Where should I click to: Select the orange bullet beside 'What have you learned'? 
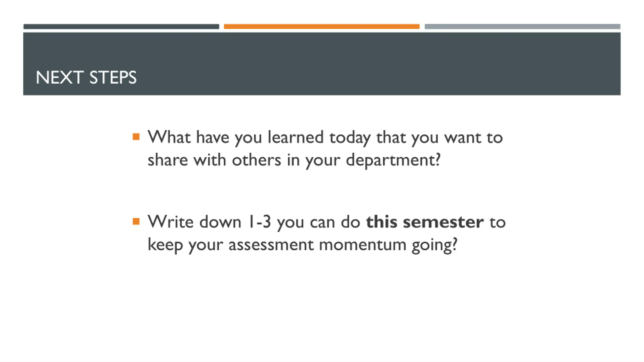point(136,137)
